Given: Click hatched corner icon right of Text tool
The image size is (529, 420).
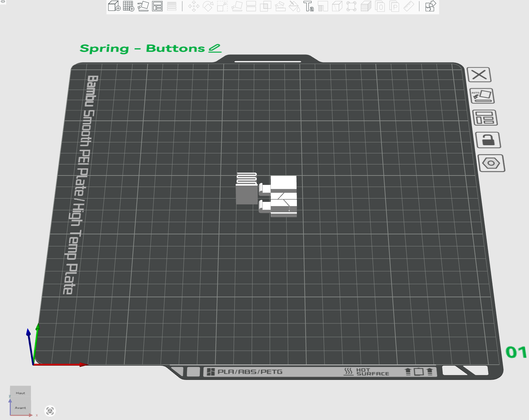Looking at the screenshot, I should click(x=323, y=6).
